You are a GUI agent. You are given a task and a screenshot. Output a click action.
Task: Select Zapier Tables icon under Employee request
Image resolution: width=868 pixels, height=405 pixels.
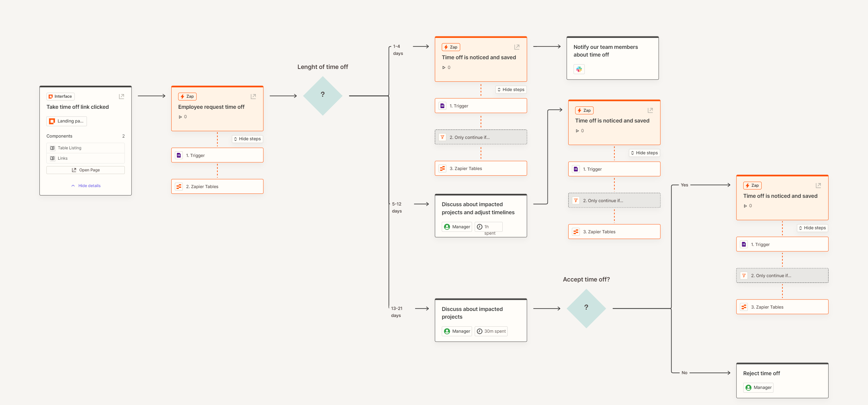tap(179, 186)
